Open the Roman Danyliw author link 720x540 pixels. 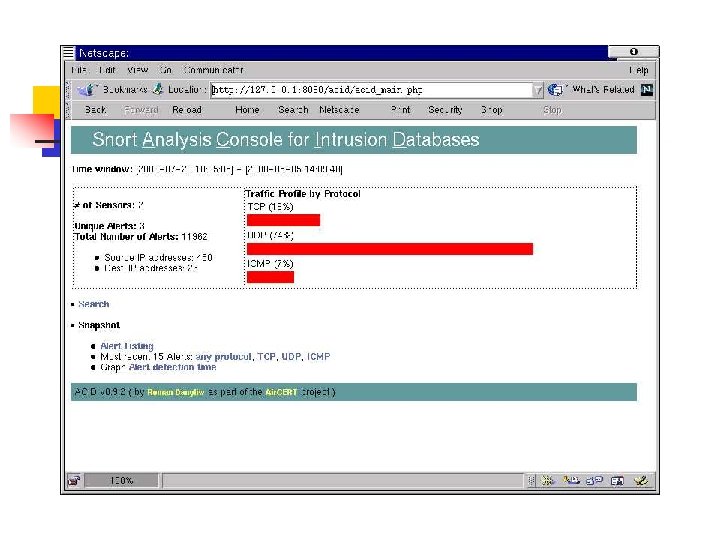tap(175, 393)
